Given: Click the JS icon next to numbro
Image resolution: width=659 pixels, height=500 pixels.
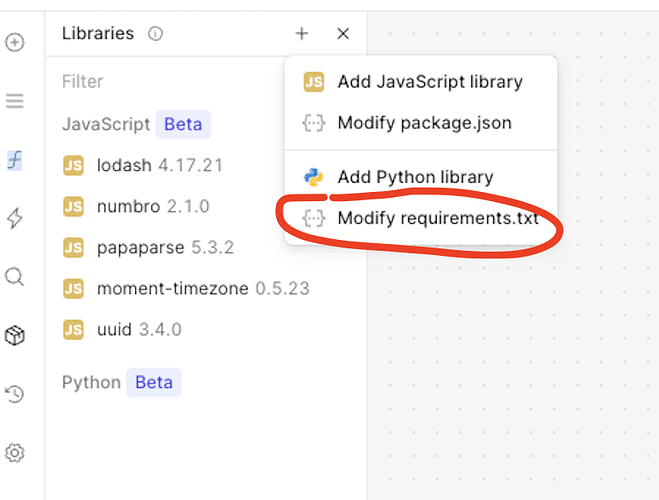Looking at the screenshot, I should click(x=73, y=207).
